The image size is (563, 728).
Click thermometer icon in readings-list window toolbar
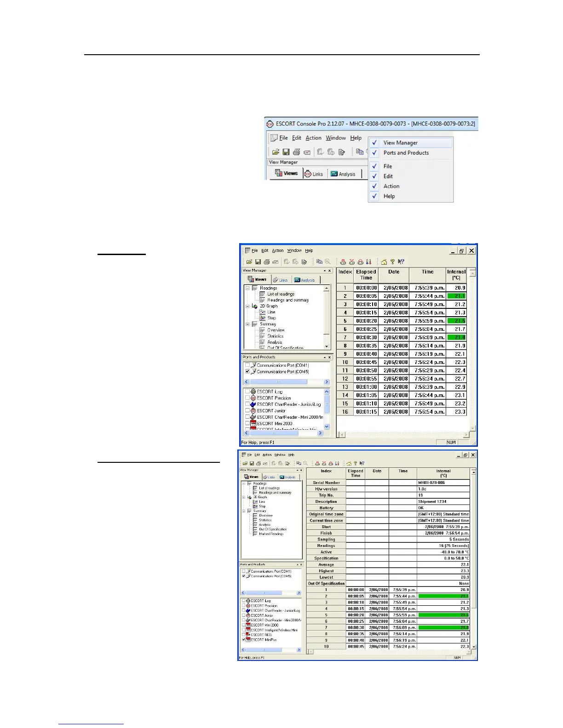[369, 262]
